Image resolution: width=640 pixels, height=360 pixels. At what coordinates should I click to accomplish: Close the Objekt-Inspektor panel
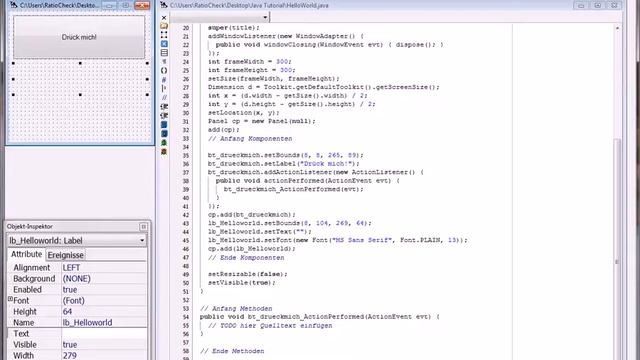143,227
